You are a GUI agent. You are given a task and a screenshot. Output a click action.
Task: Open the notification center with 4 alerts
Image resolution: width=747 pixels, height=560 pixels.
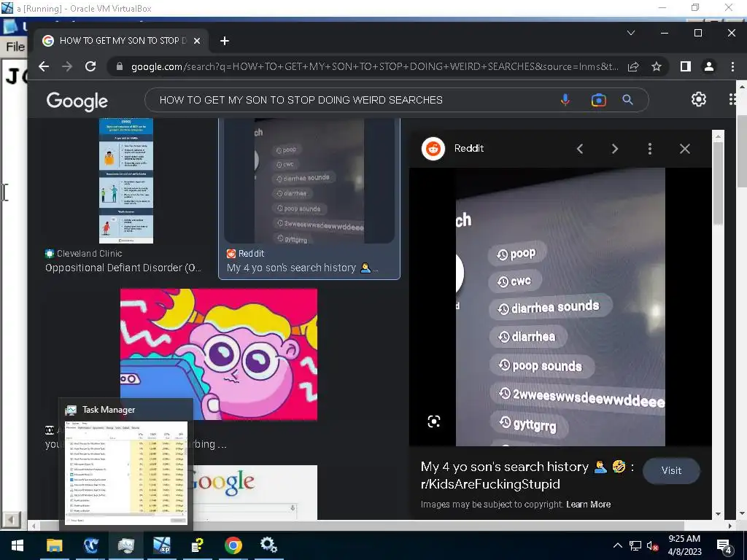coord(724,545)
